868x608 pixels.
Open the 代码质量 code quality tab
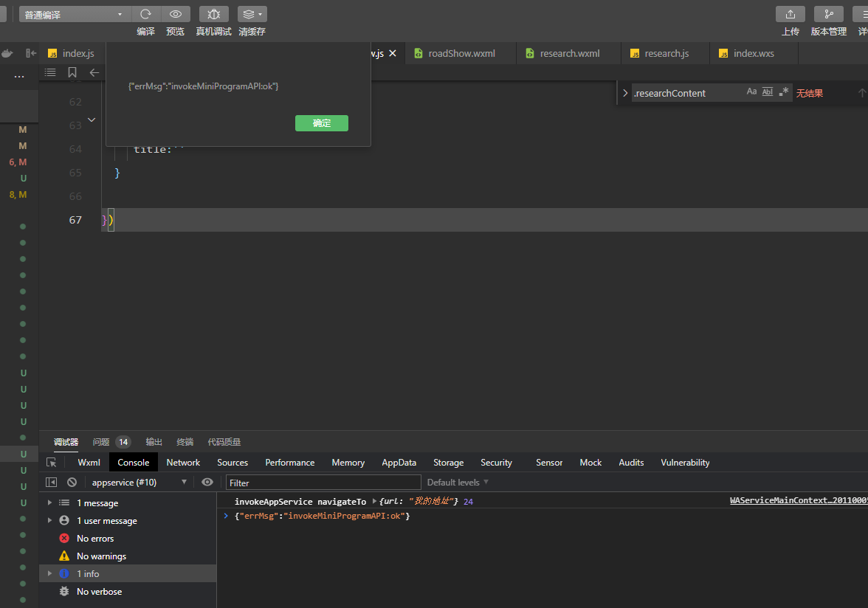[224, 442]
